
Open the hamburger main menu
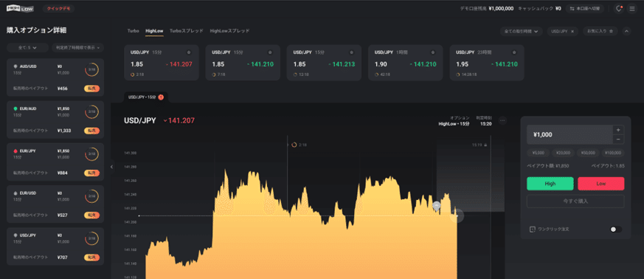[x=632, y=9]
